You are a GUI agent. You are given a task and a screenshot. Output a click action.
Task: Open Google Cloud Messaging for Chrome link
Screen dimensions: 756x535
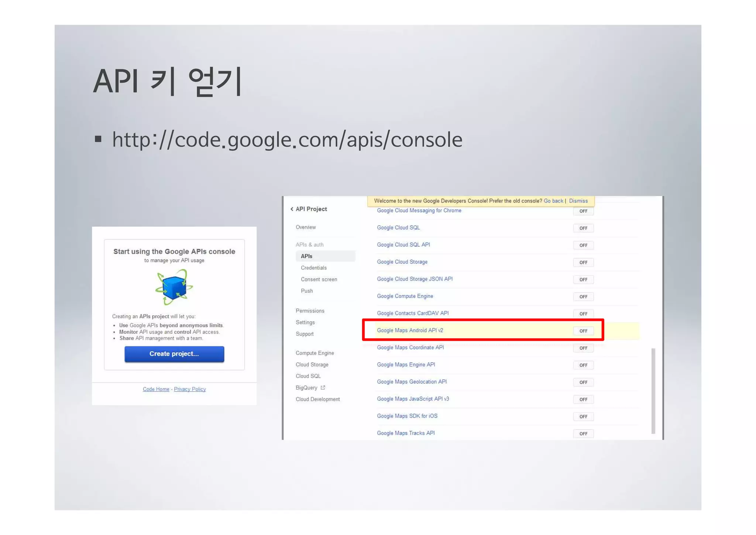[x=419, y=210]
